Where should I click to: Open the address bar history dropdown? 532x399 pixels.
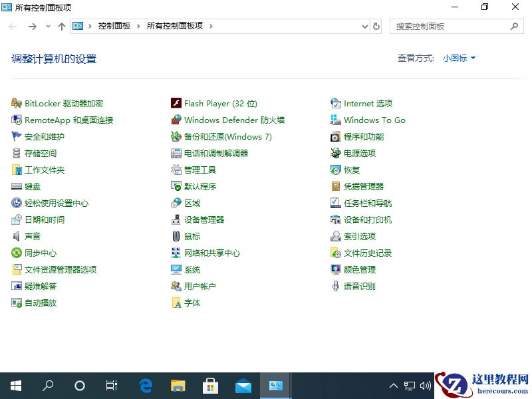pyautogui.click(x=364, y=27)
